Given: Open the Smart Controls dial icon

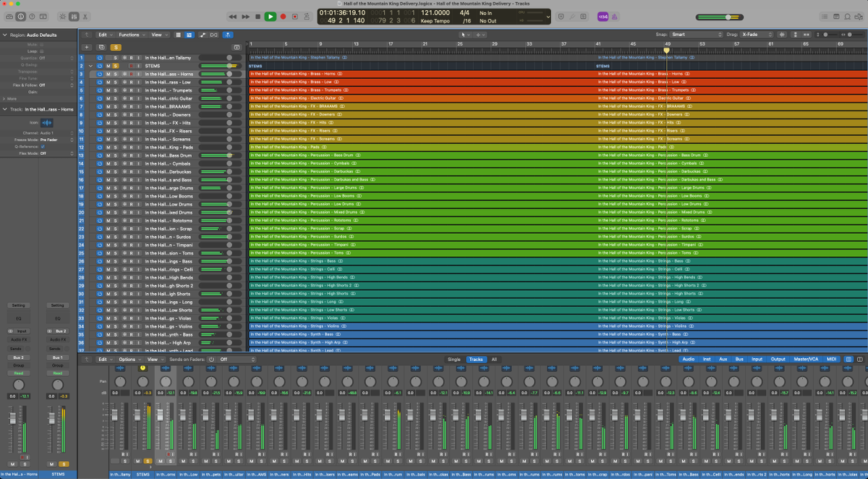Looking at the screenshot, I should point(63,17).
